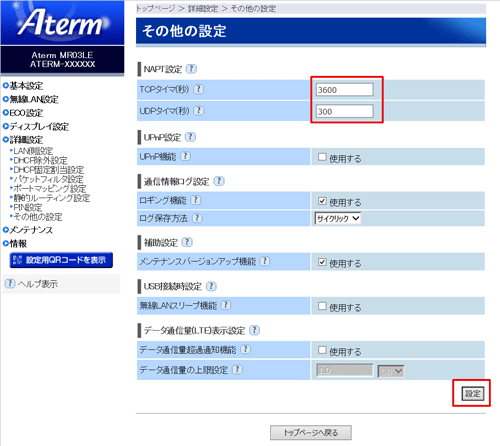
Task: Click the トップページへ戻る button
Action: (x=311, y=433)
